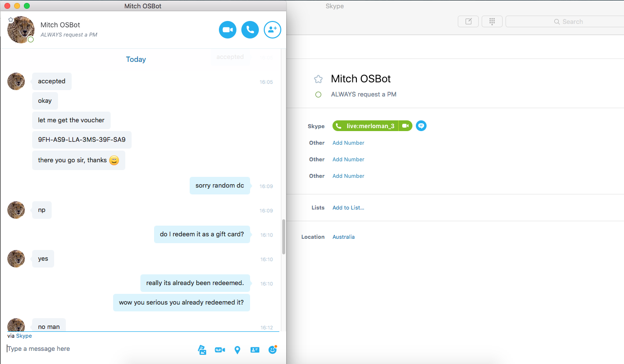624x364 pixels.
Task: Click the Today date header
Action: pyautogui.click(x=136, y=59)
